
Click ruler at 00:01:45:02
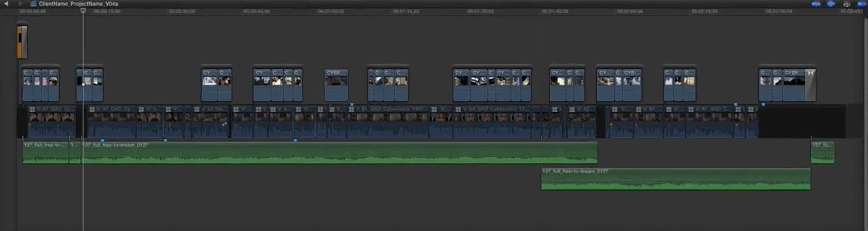[555, 11]
